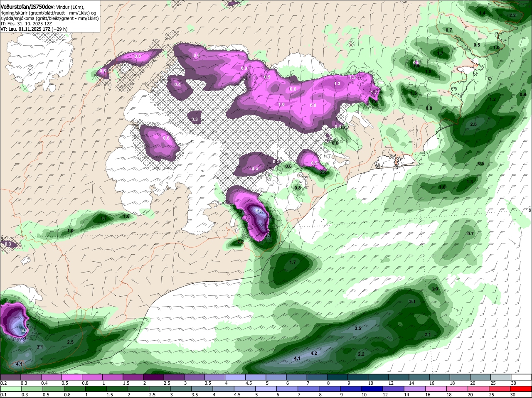Viewport: 532px width, 398px height.
Task: Click the palest green 0.1 swatch in lower legend
Action: tap(11, 389)
